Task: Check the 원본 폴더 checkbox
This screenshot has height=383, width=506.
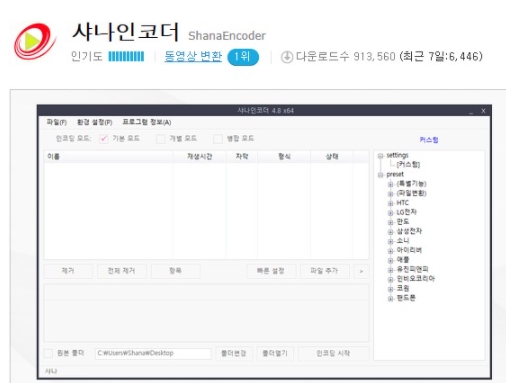Action: 49,353
